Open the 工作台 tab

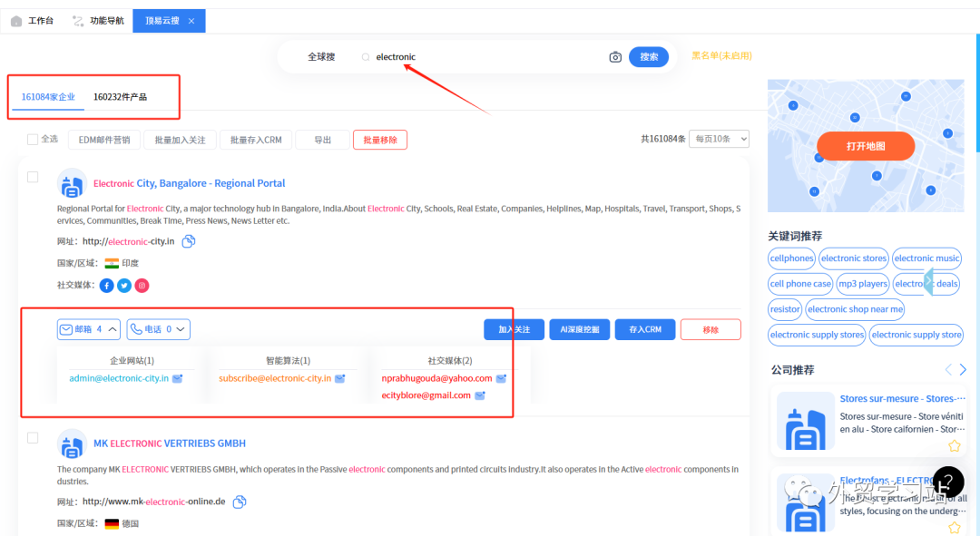click(x=33, y=21)
